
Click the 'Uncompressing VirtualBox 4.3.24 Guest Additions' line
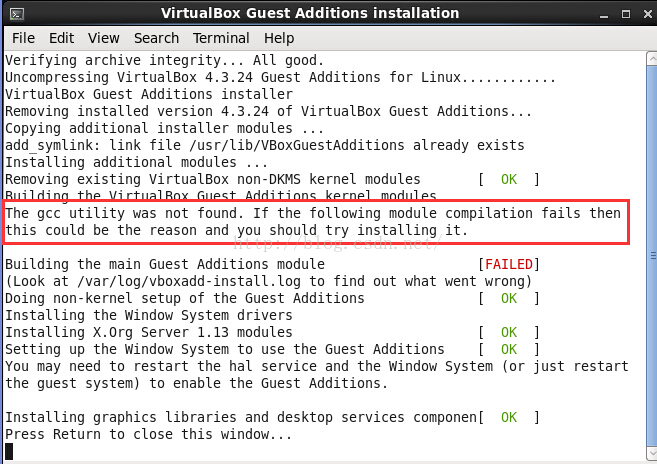click(280, 78)
